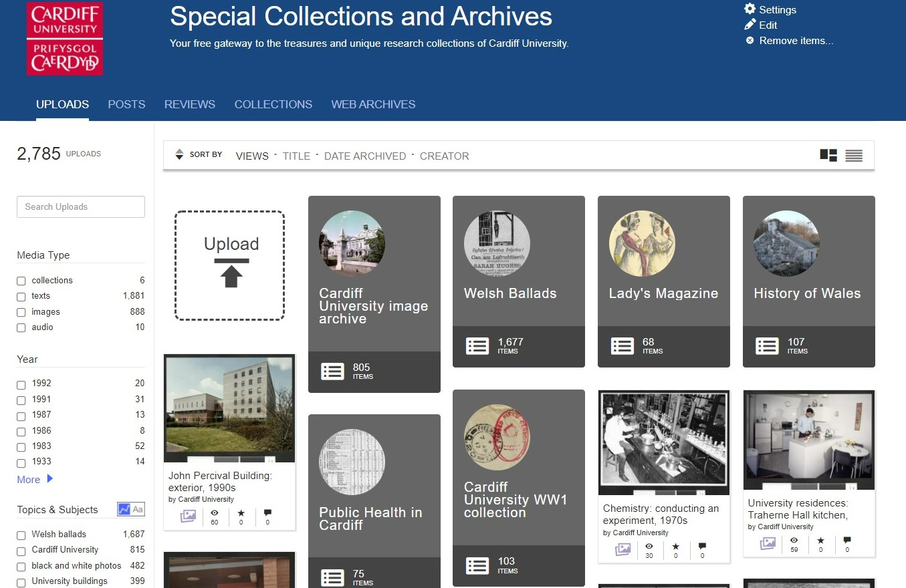
Task: Click favorite star on Traherne Hall kitchen item
Action: pos(821,540)
